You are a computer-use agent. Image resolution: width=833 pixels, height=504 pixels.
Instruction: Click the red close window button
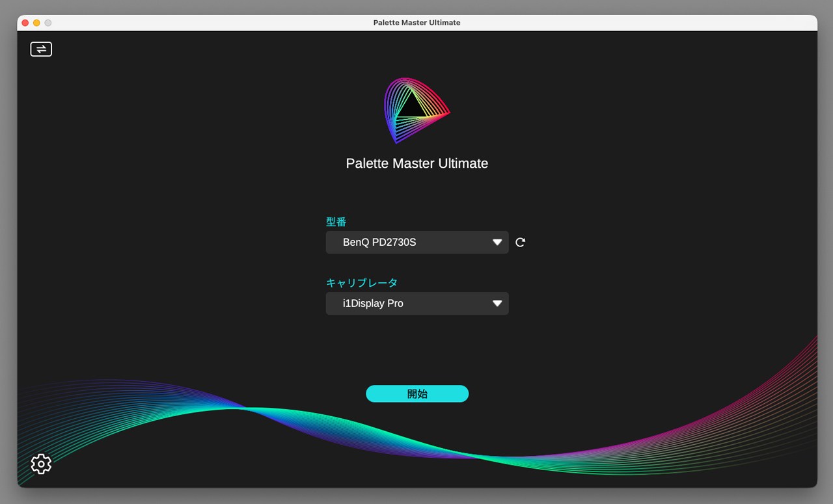[x=25, y=23]
